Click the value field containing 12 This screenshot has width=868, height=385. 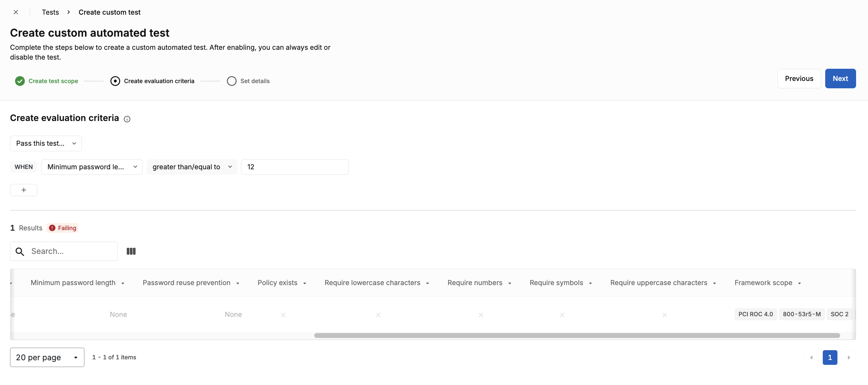295,167
